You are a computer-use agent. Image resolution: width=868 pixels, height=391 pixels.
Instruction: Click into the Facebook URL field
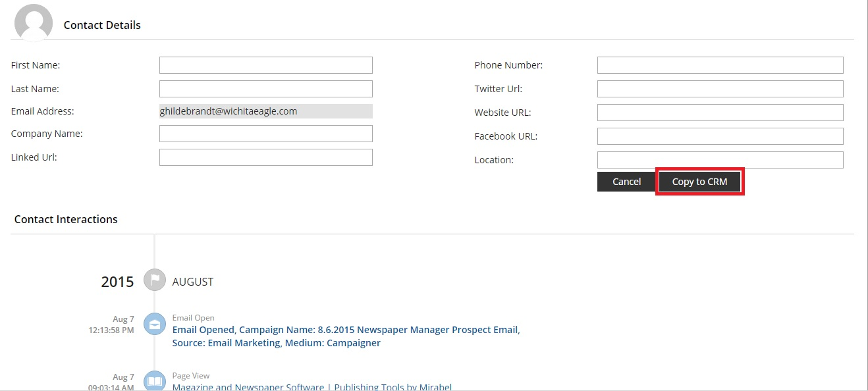720,136
